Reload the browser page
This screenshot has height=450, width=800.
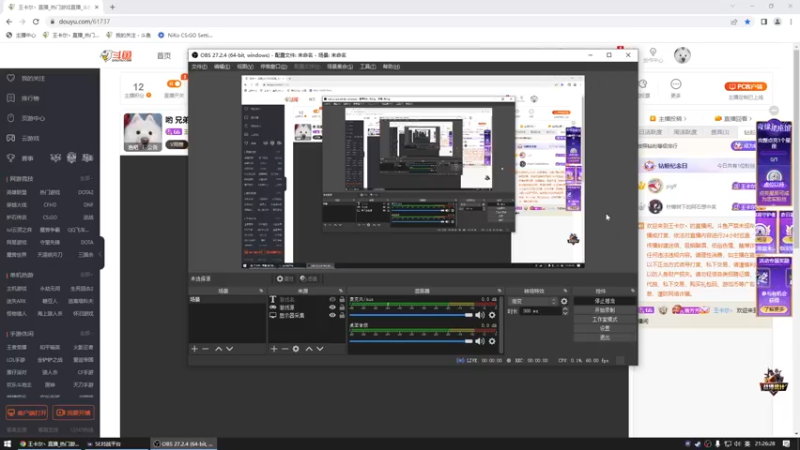click(x=36, y=21)
